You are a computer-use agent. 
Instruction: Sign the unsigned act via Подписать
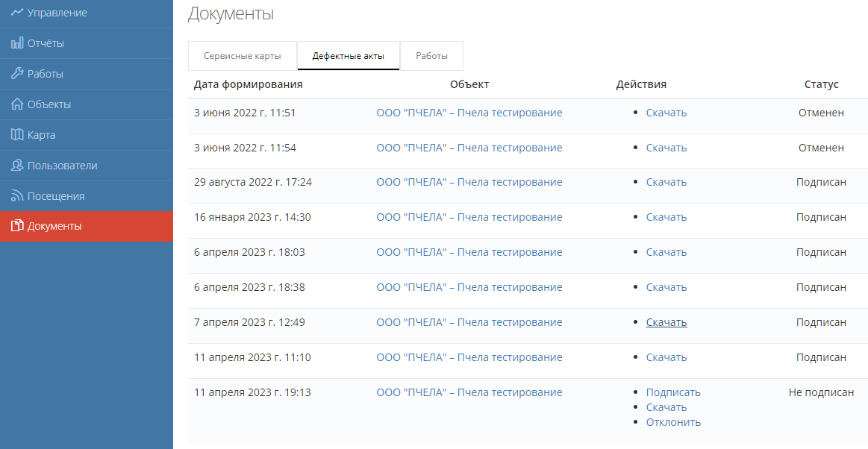[x=672, y=392]
